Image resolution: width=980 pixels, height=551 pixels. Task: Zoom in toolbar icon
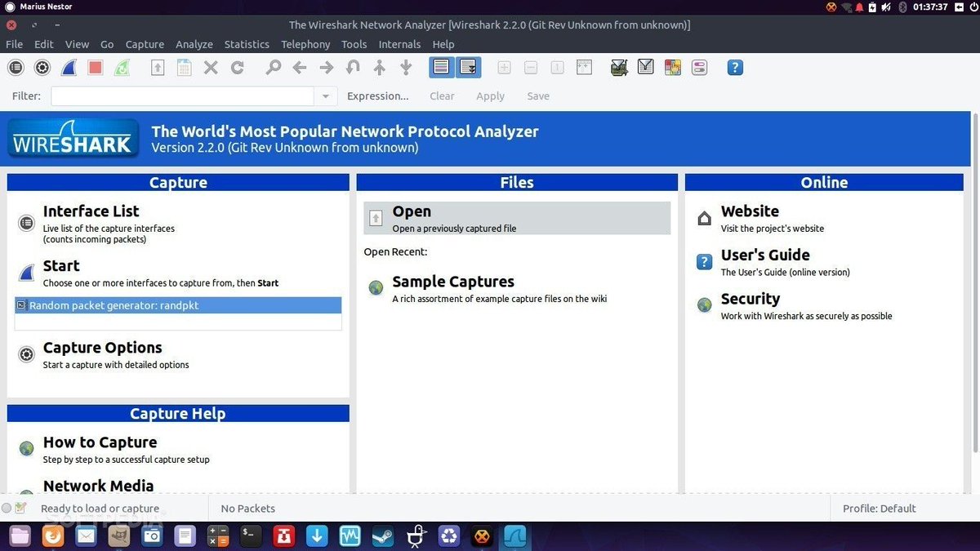coord(504,68)
